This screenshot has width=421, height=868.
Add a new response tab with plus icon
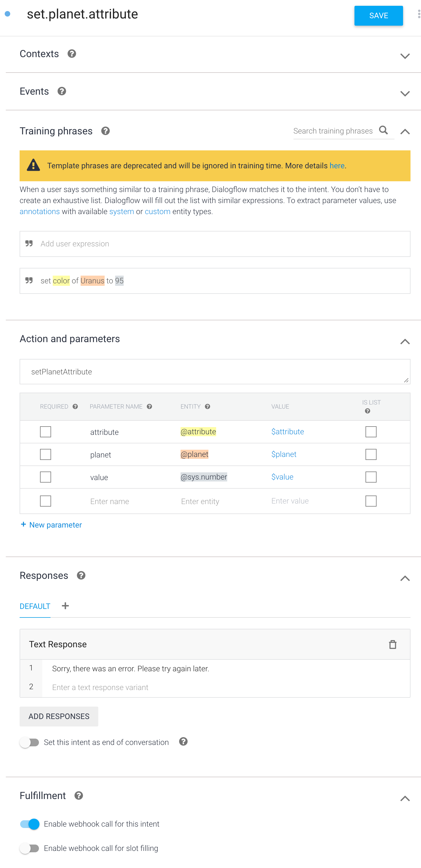pos(65,606)
